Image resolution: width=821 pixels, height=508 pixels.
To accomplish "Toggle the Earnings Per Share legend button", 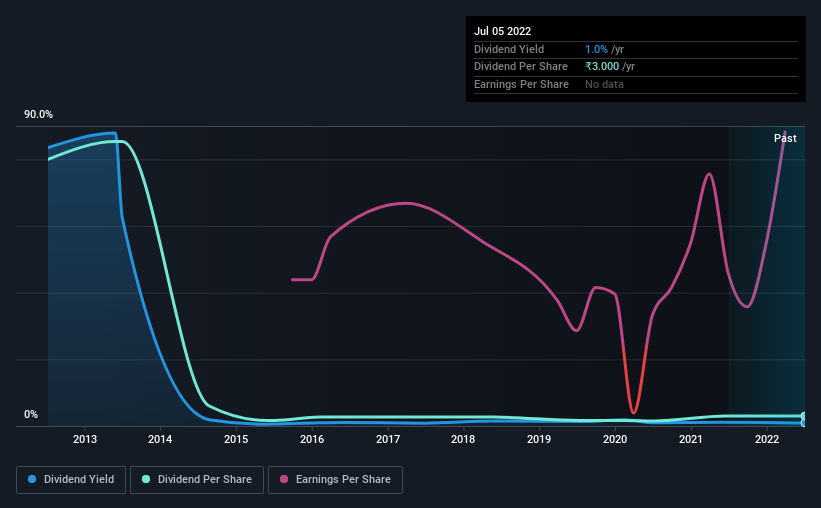I will point(335,480).
